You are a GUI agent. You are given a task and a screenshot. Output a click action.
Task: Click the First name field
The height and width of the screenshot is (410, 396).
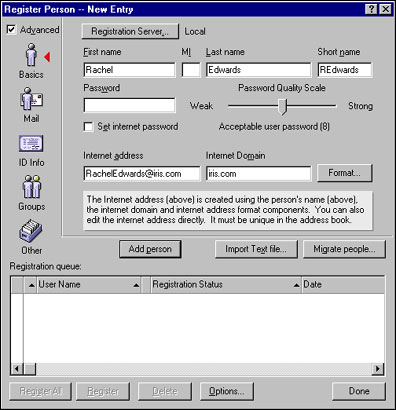point(129,70)
